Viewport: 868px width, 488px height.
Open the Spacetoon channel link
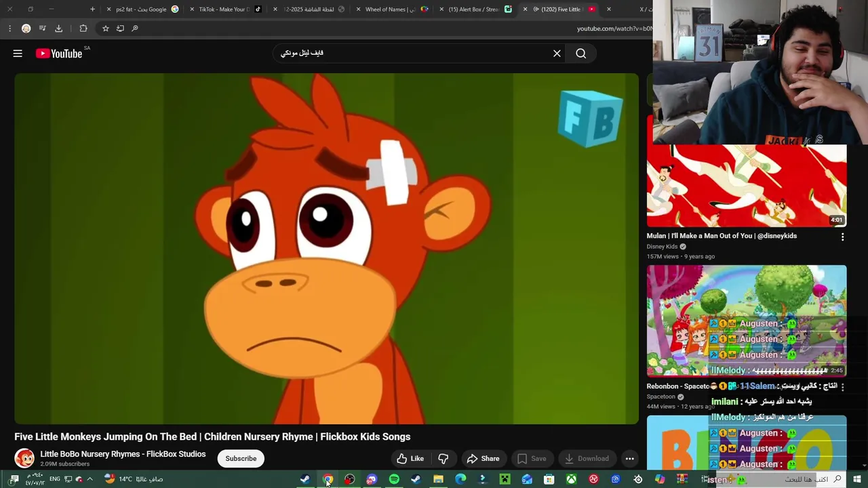coord(661,396)
